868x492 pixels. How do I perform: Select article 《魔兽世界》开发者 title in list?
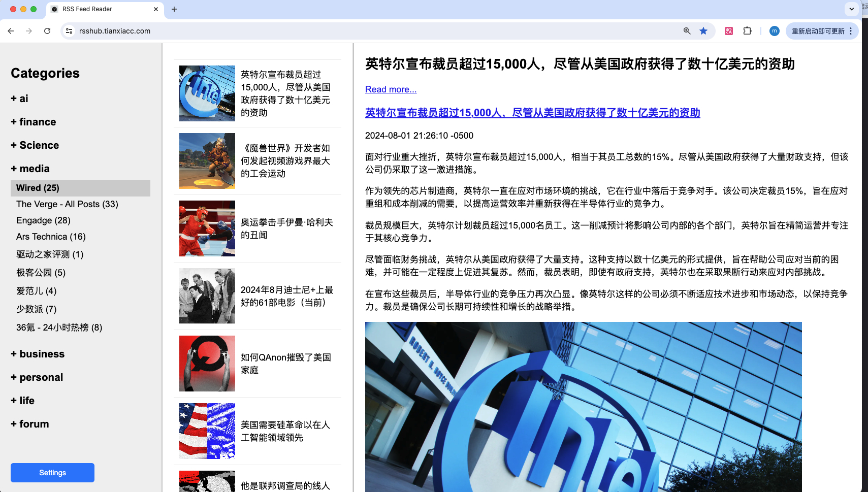pos(285,161)
